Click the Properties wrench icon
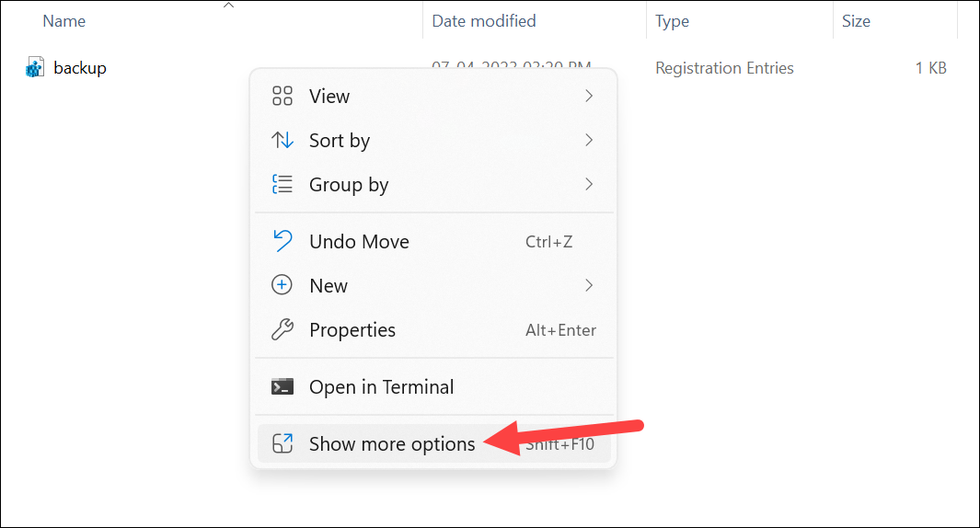Image resolution: width=980 pixels, height=528 pixels. (282, 329)
